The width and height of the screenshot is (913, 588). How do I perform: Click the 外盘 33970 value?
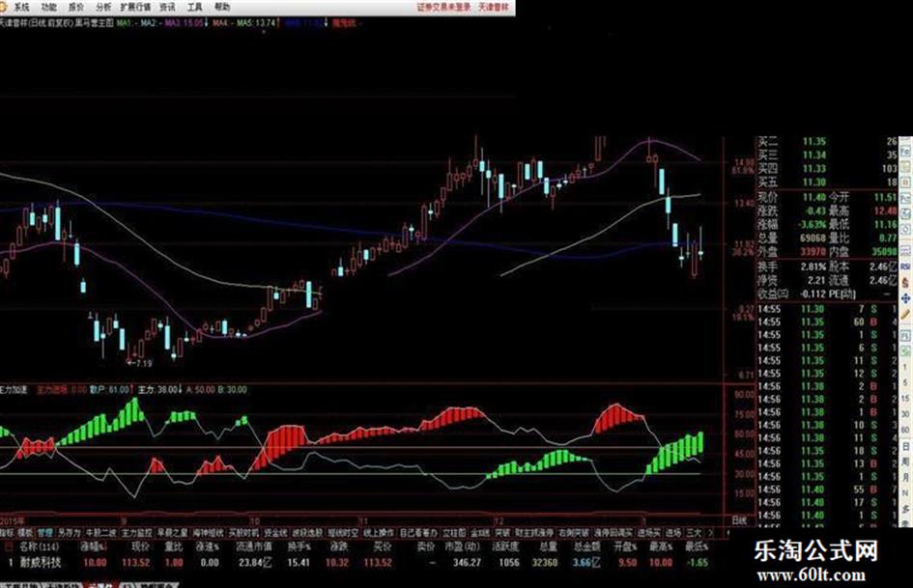pos(813,252)
